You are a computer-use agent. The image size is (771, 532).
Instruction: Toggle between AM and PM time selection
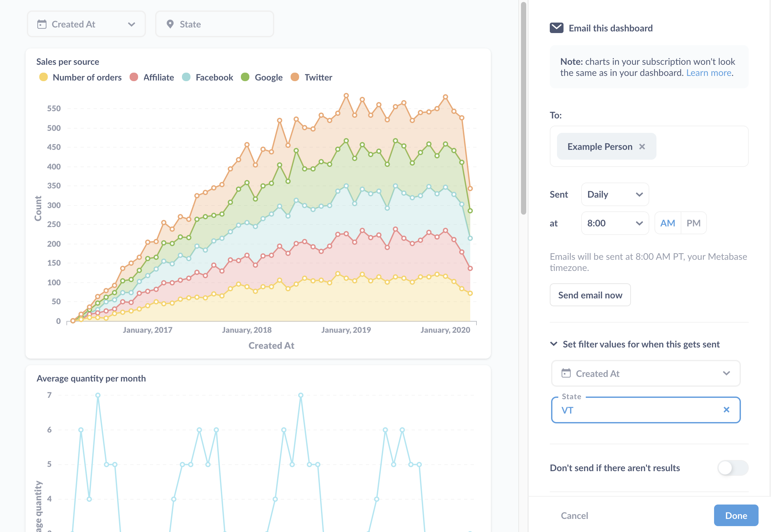(680, 223)
